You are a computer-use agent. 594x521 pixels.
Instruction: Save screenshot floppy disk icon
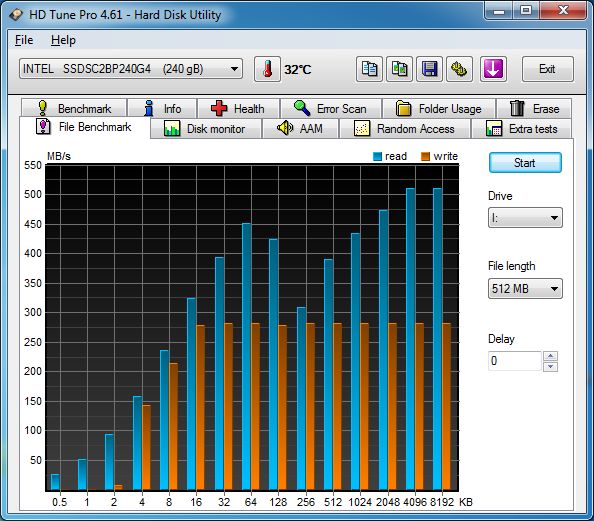point(429,69)
